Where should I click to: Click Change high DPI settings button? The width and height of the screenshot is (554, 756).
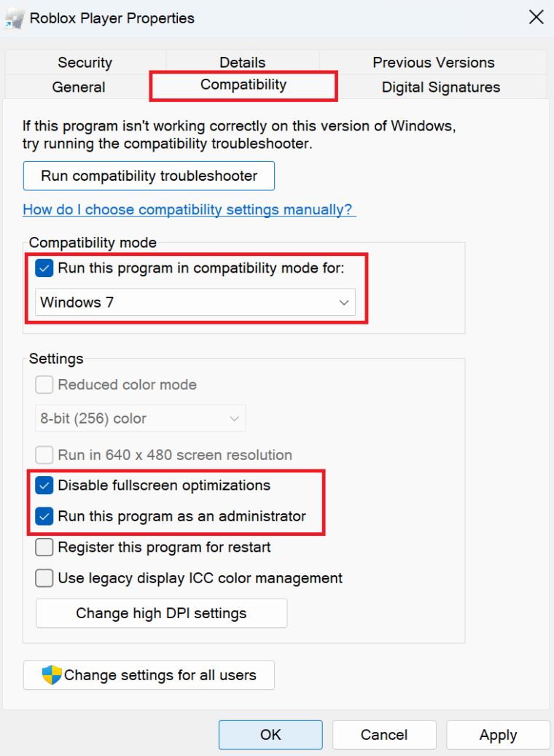pyautogui.click(x=161, y=613)
